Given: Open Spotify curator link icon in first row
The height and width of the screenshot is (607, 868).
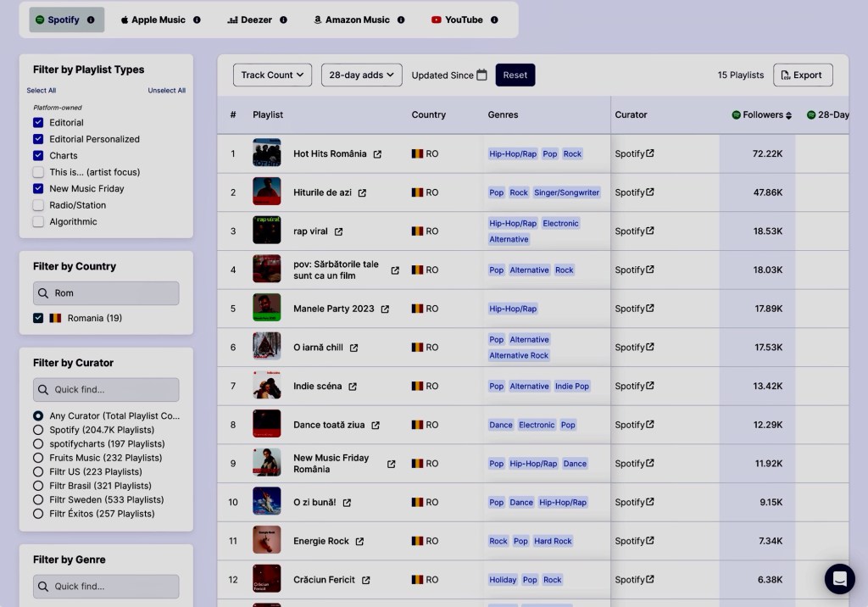Looking at the screenshot, I should pyautogui.click(x=650, y=153).
